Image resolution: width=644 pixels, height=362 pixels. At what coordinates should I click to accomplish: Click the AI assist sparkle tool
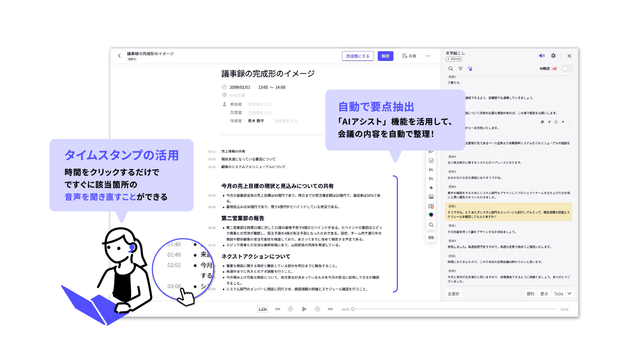click(431, 188)
